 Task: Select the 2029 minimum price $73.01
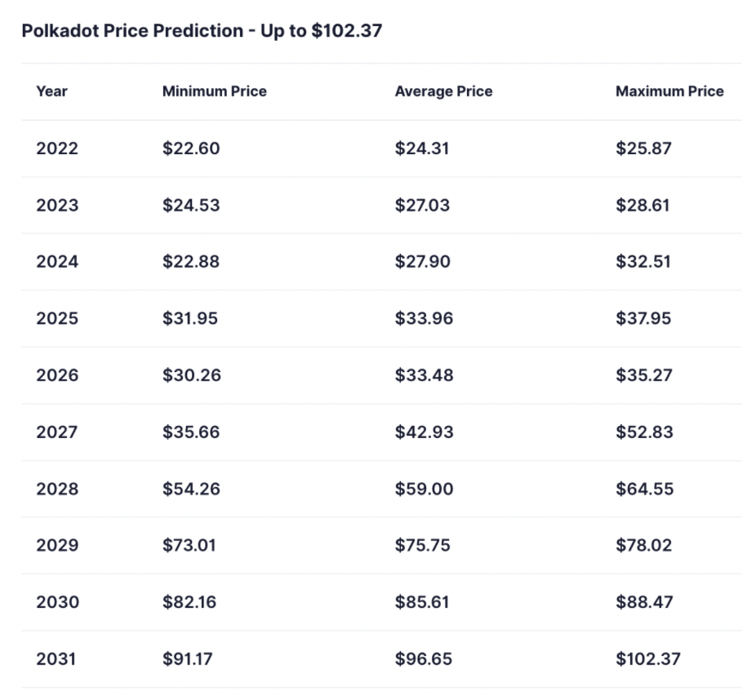point(189,545)
